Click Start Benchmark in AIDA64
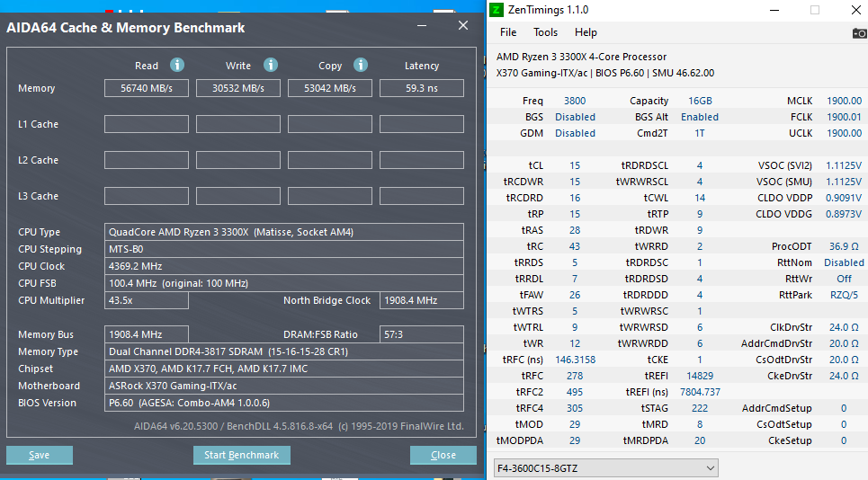The height and width of the screenshot is (480, 868). coord(241,455)
